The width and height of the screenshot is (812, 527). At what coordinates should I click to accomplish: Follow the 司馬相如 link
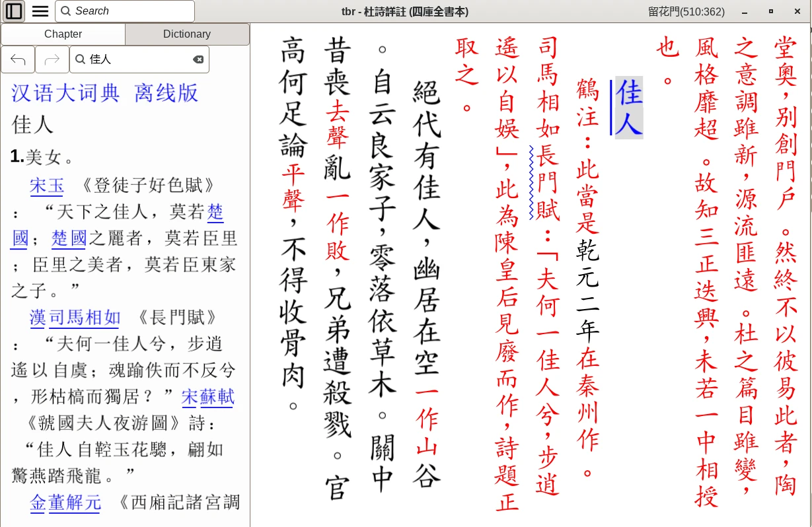(84, 318)
